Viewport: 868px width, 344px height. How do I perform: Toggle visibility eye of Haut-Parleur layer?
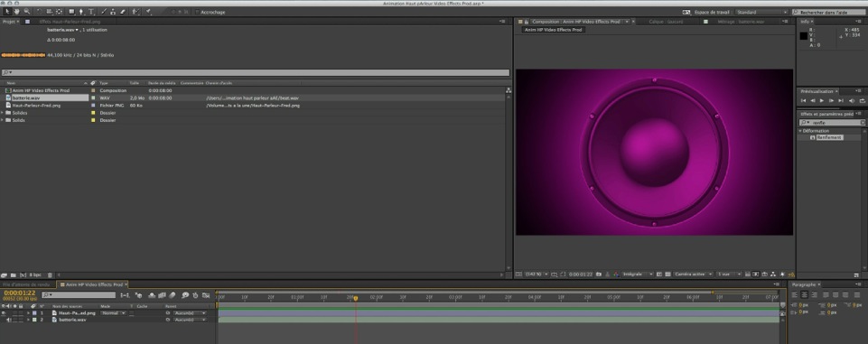click(4, 313)
